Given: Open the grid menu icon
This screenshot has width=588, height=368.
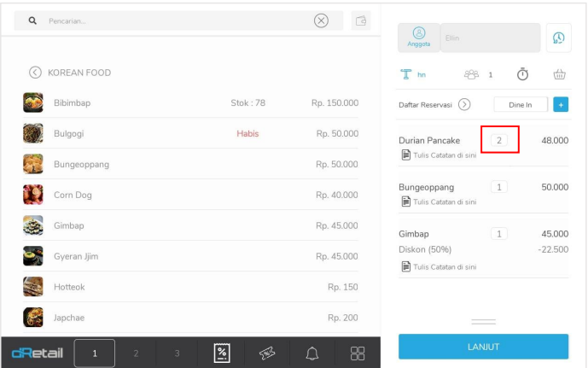Looking at the screenshot, I should click(x=358, y=353).
